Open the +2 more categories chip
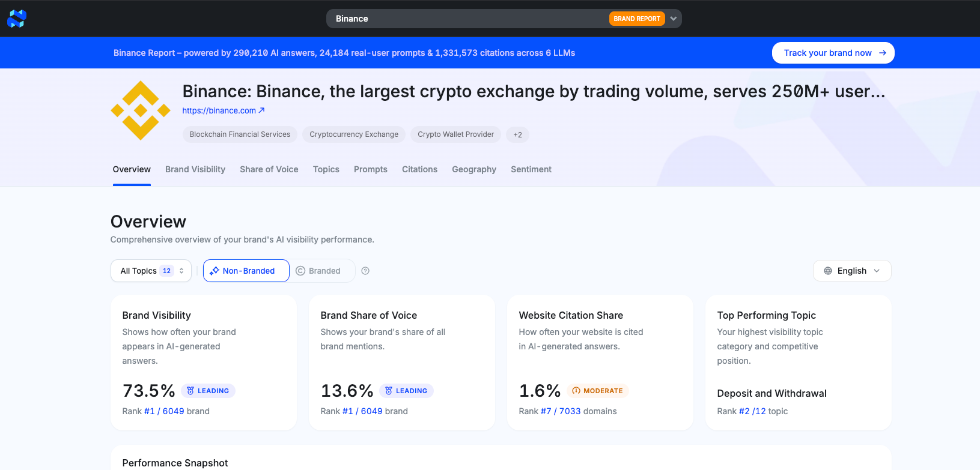This screenshot has width=980, height=470. click(517, 134)
